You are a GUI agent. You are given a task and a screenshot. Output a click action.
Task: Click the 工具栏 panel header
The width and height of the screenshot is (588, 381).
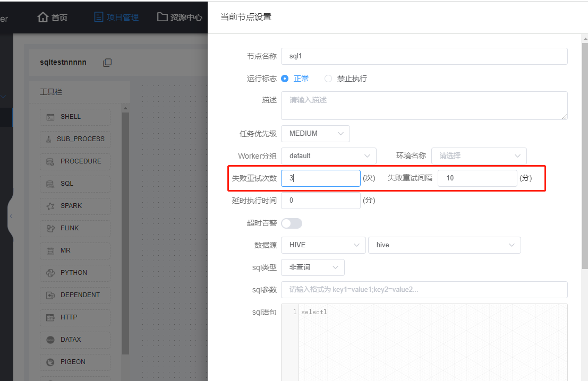click(x=80, y=92)
